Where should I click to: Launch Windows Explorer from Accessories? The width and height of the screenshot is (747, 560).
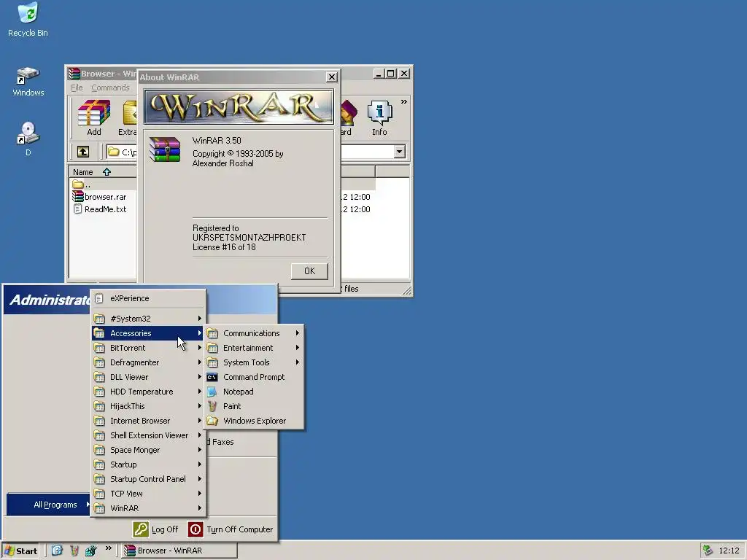(254, 421)
